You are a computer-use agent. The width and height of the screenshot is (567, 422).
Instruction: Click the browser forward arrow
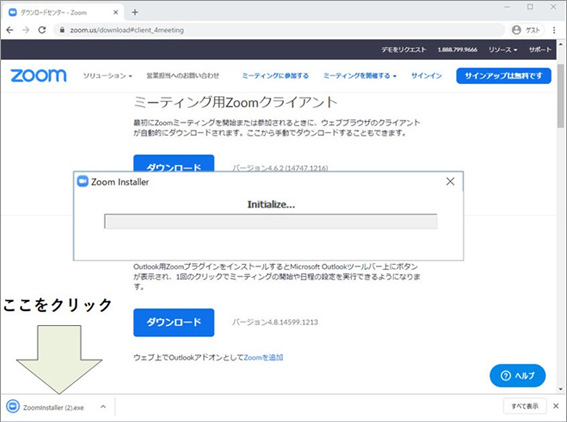pyautogui.click(x=26, y=30)
